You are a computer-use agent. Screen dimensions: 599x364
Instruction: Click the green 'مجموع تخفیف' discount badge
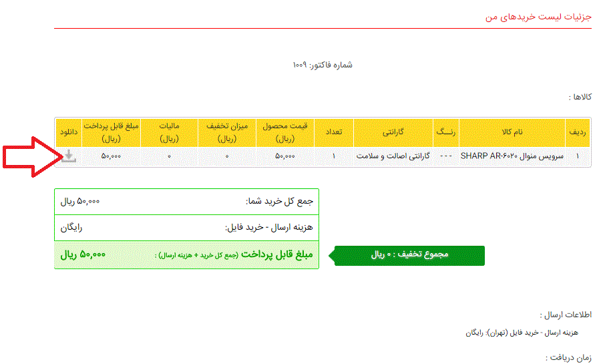coord(409,255)
